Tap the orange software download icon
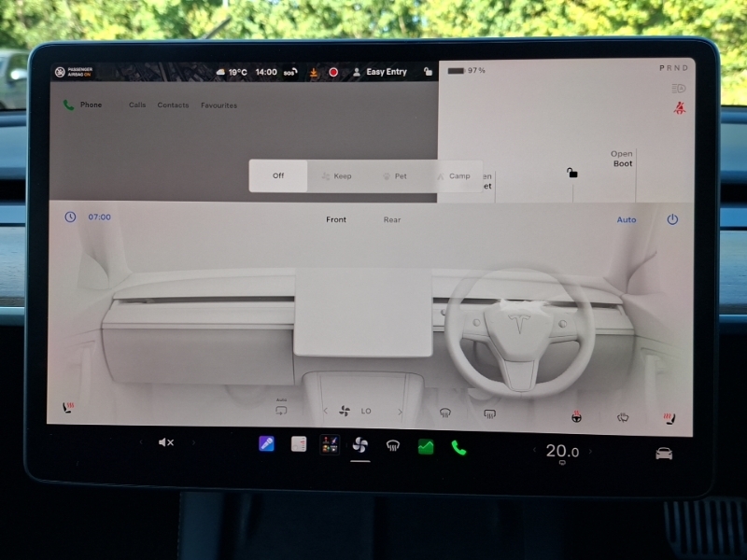 click(x=314, y=73)
